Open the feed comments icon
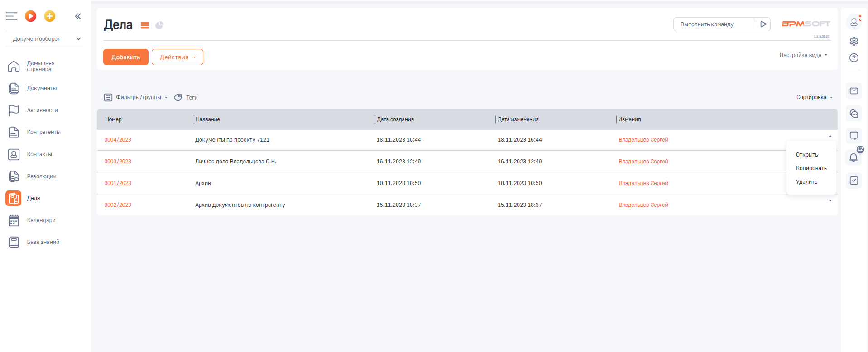 [854, 136]
